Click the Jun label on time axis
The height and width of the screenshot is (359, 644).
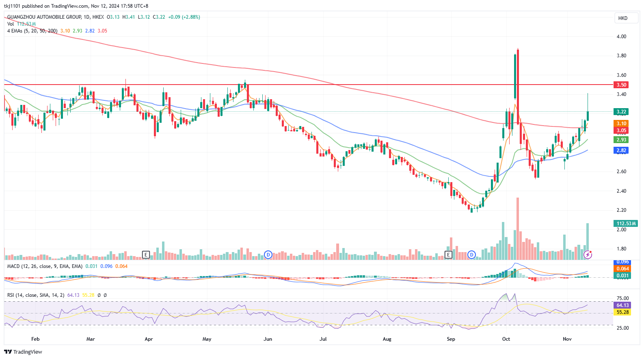coord(268,339)
